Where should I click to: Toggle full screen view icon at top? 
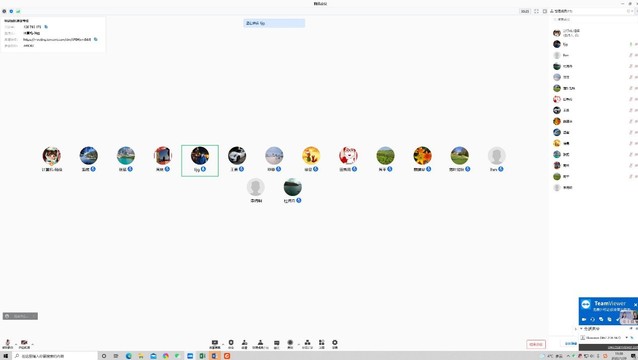[536, 11]
